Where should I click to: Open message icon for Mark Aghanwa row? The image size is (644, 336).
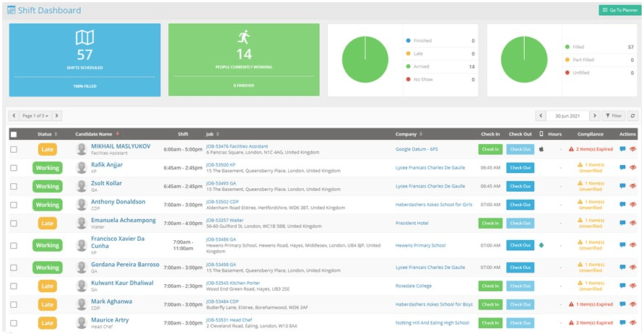tap(622, 304)
